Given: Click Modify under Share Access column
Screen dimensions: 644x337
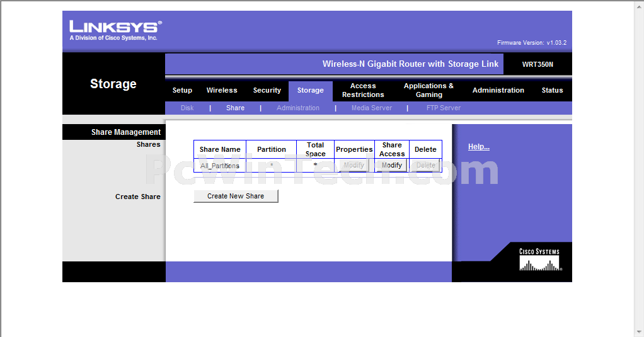Looking at the screenshot, I should [391, 165].
